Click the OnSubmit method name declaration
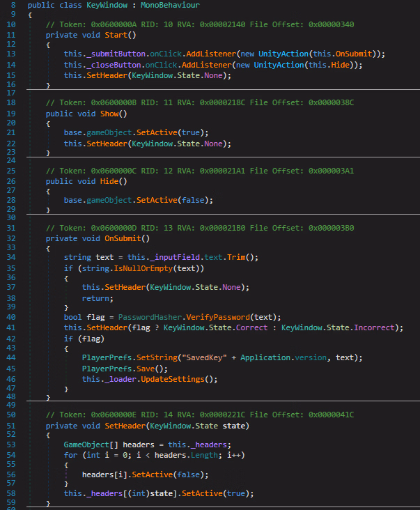Image resolution: width=420 pixels, height=510 pixels. pos(123,238)
